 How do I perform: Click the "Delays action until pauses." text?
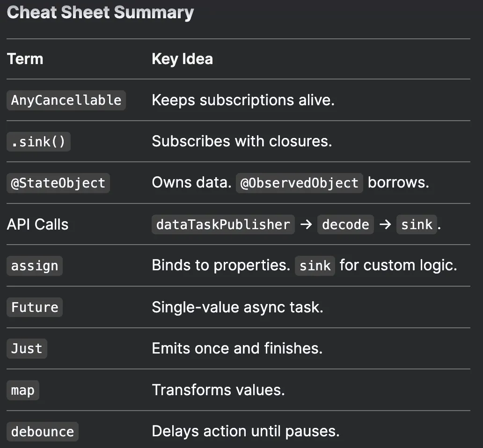pos(245,431)
